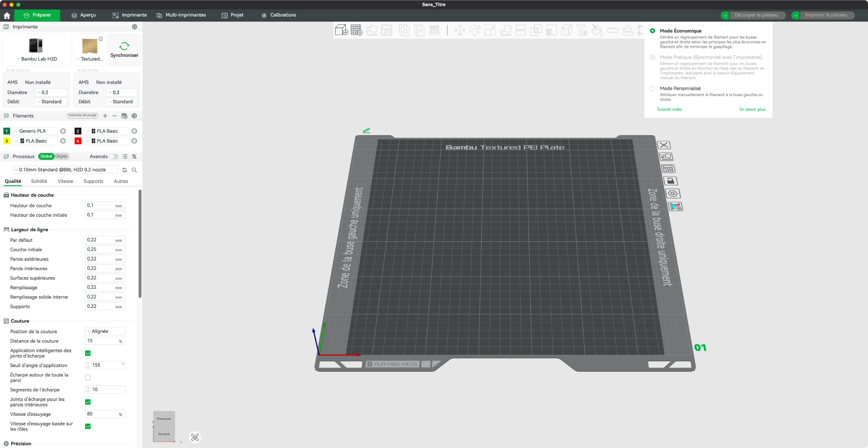Open the Imprimante tab in top bar
This screenshot has height=448, width=868.
(130, 15)
